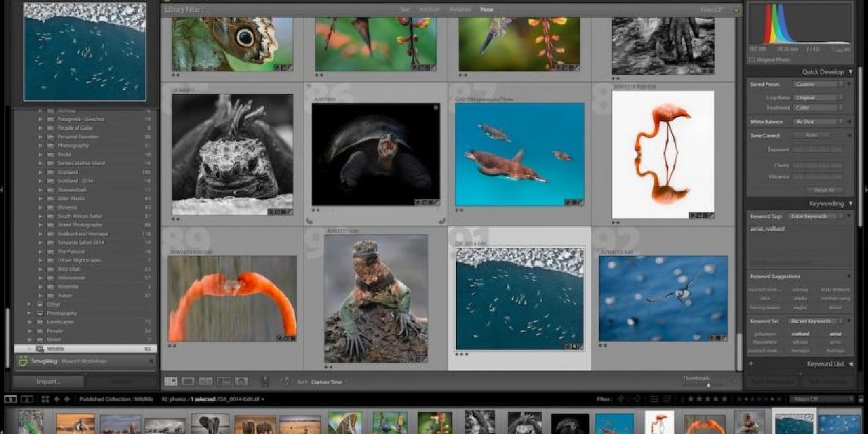
Task: Select the elephant thumbnail in filmstrip
Action: coord(210,424)
